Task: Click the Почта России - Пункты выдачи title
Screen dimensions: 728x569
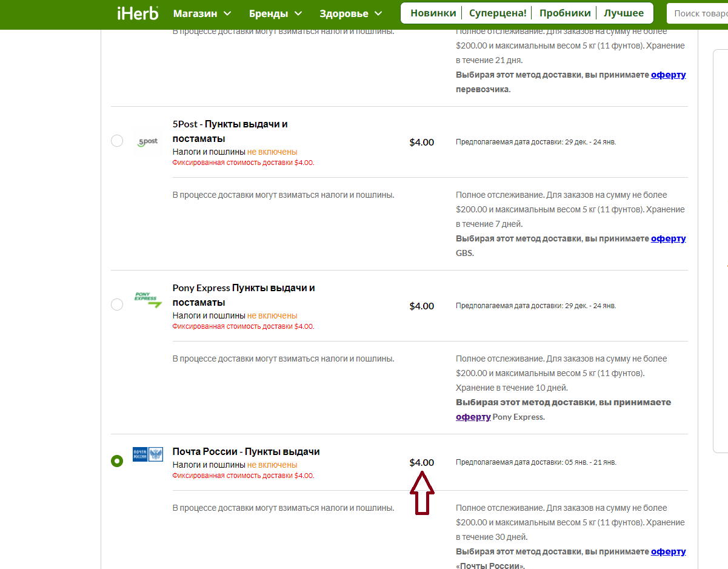Action: tap(246, 451)
